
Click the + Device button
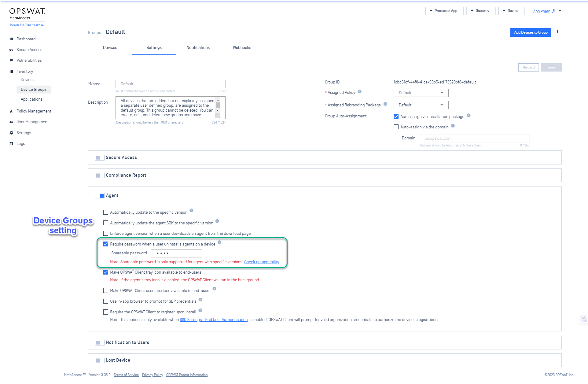tap(511, 11)
